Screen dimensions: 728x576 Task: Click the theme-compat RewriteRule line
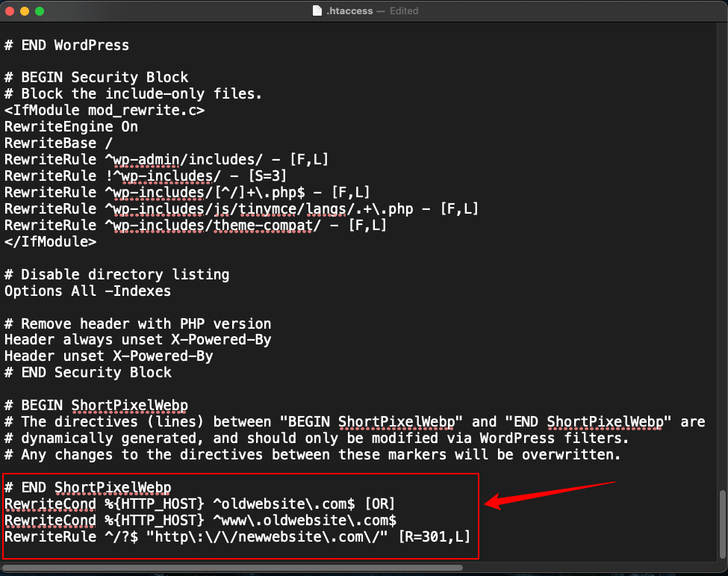click(x=196, y=226)
